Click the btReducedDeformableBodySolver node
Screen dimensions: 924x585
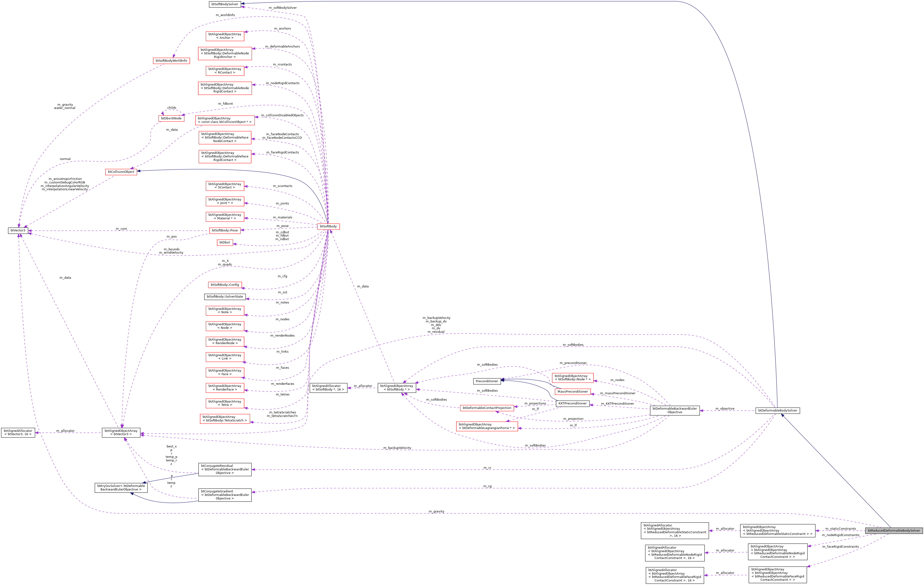894,531
